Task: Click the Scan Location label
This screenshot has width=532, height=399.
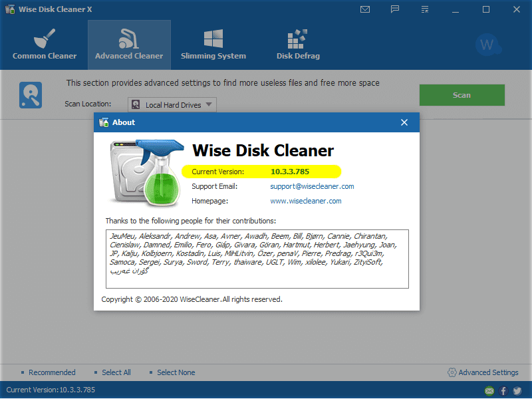Action: tap(88, 104)
